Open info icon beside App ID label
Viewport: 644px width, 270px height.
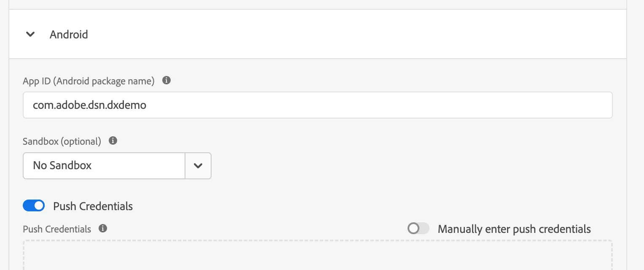166,80
